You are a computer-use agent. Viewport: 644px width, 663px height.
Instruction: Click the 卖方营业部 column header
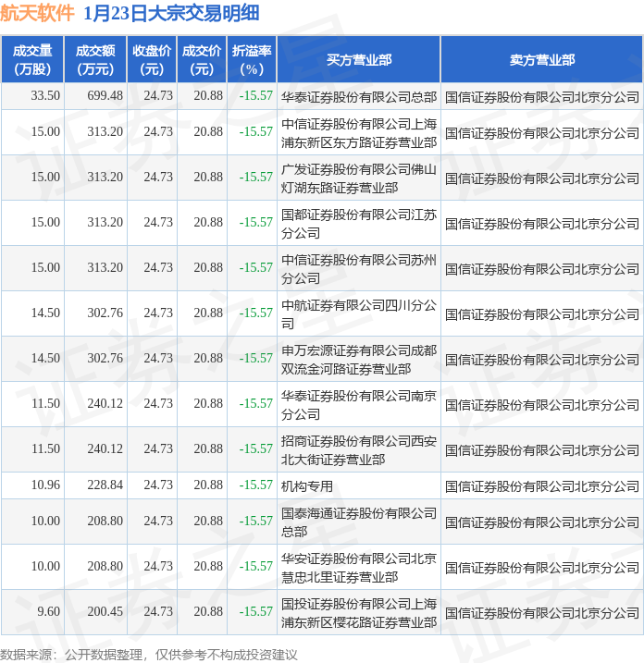click(541, 59)
